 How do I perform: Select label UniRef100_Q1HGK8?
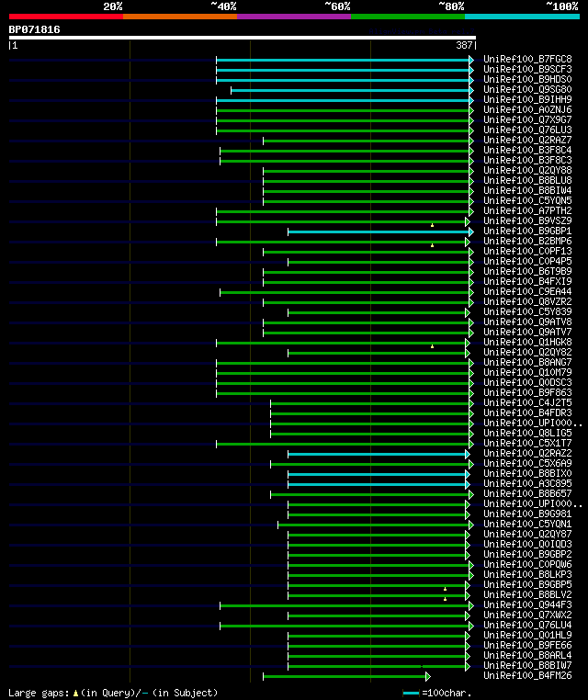527,342
